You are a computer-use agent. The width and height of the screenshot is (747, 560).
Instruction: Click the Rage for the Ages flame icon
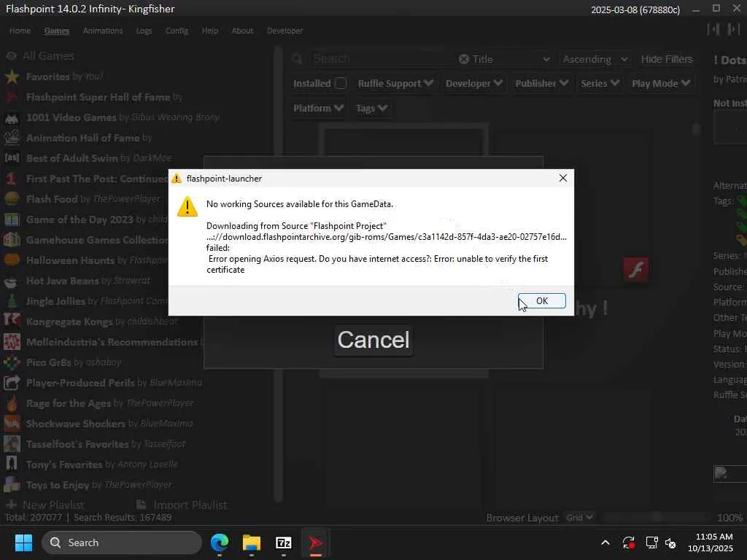[x=12, y=403]
